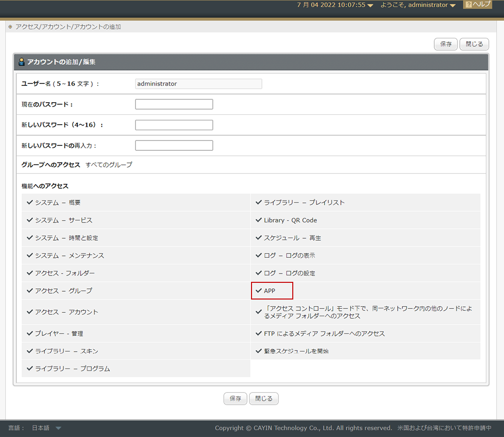Toggle the ライブラリー – プログラム checkmark
The height and width of the screenshot is (437, 504).
30,368
